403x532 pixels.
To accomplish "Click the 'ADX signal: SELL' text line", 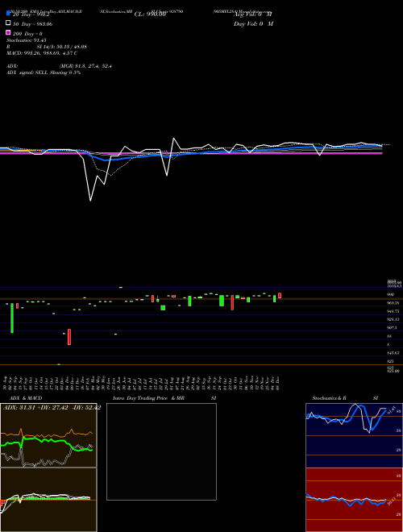I will click(44, 73).
